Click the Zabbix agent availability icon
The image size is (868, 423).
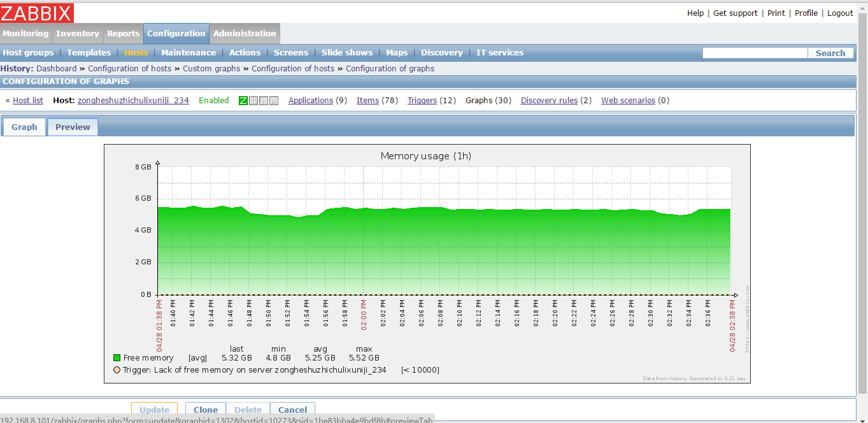click(243, 101)
